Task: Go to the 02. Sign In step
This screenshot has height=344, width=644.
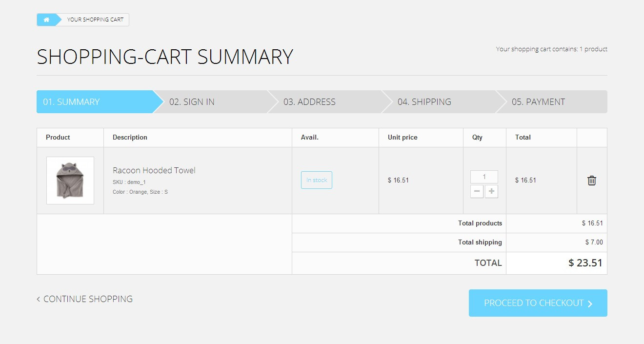Action: [192, 102]
